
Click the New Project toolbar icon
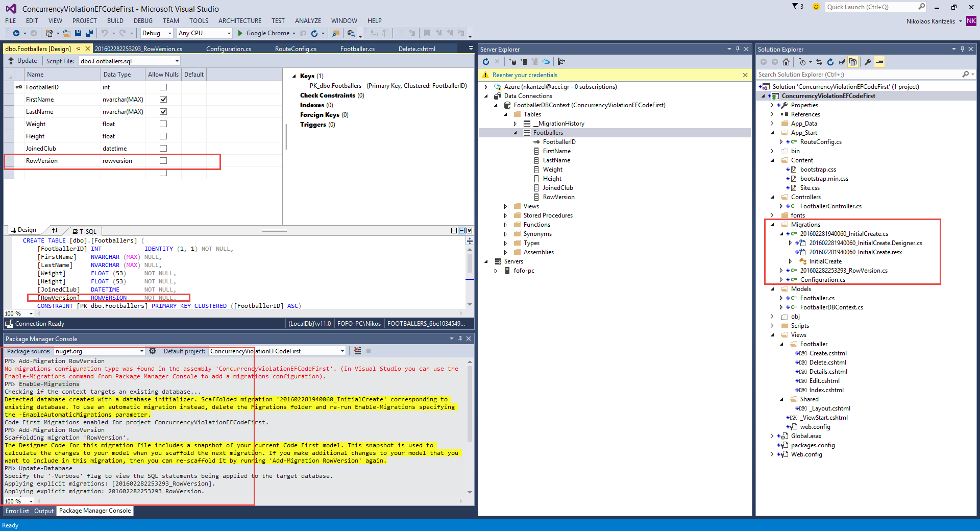pos(49,33)
